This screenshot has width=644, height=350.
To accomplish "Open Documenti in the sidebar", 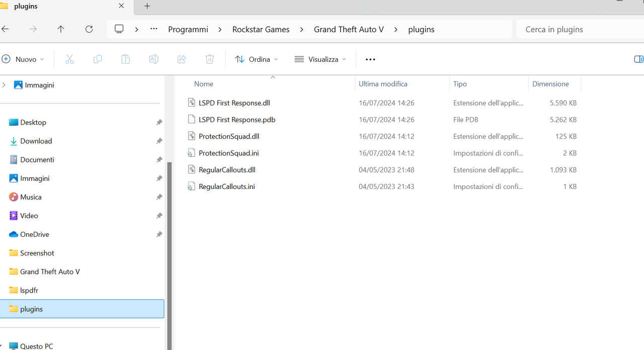I will click(37, 159).
